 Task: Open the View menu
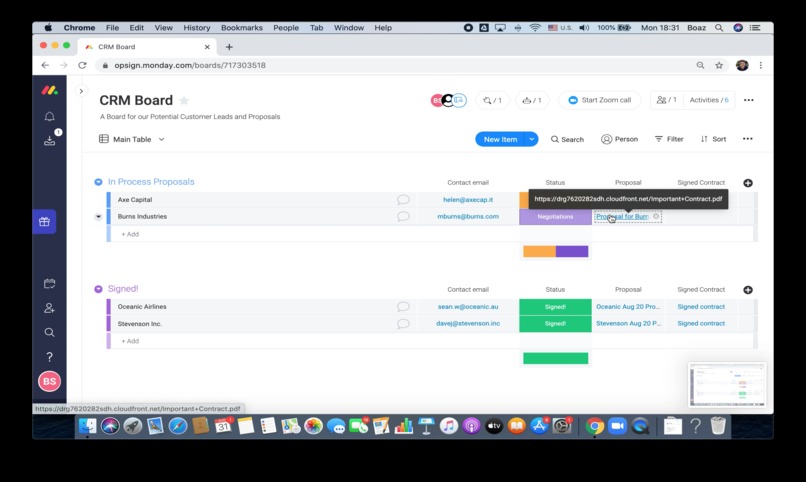(163, 28)
